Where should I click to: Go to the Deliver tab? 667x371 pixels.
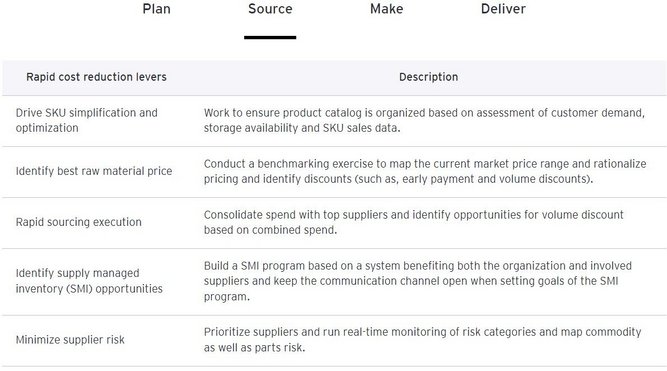point(503,9)
